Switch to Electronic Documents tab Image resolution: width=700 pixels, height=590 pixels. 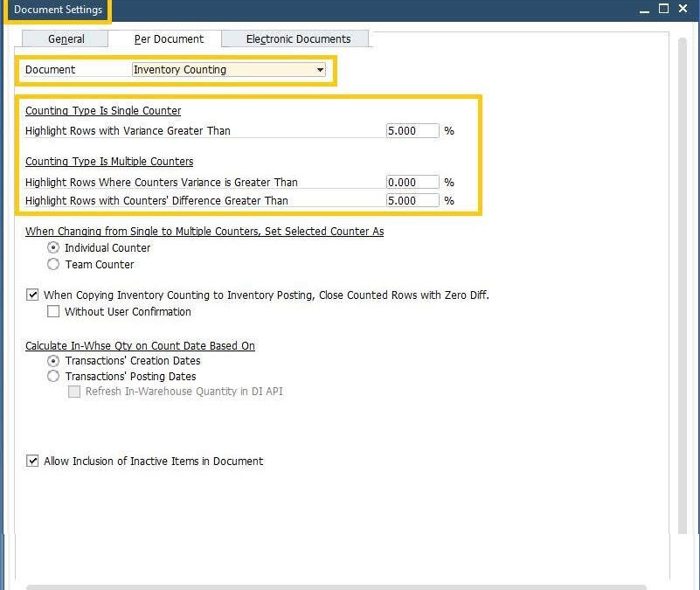pyautogui.click(x=298, y=39)
